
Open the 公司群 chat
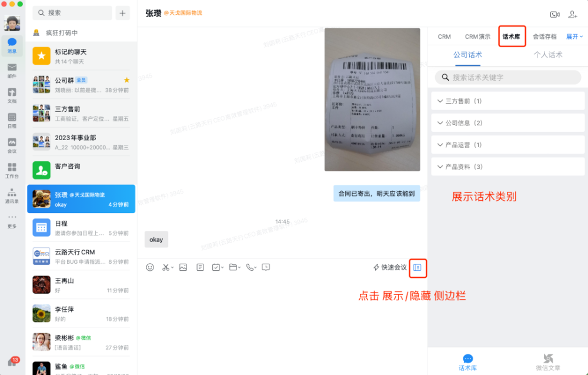coord(81,84)
